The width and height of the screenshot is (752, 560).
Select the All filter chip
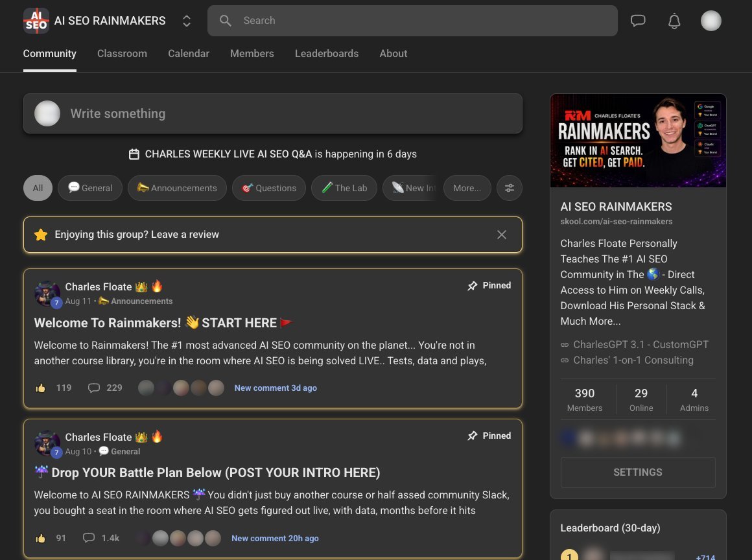click(38, 188)
